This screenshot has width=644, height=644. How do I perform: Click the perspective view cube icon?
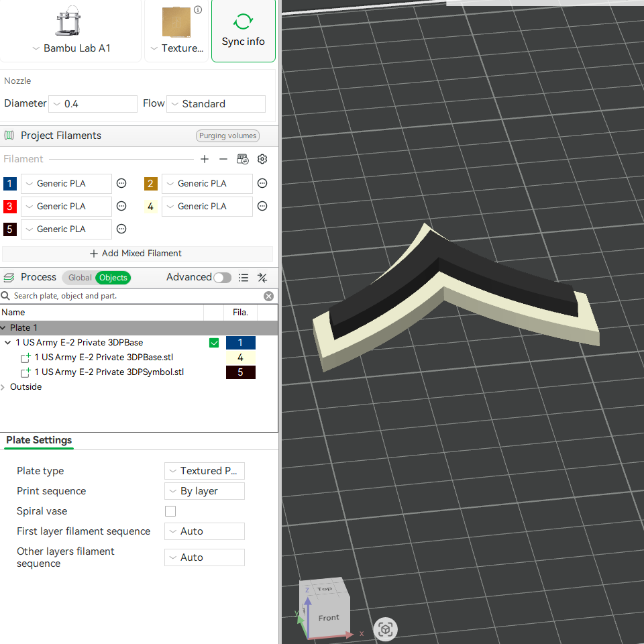pos(385,629)
